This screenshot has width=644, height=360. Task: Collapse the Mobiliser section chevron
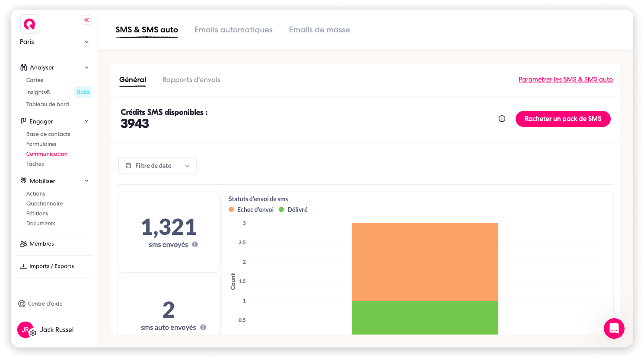click(x=86, y=181)
